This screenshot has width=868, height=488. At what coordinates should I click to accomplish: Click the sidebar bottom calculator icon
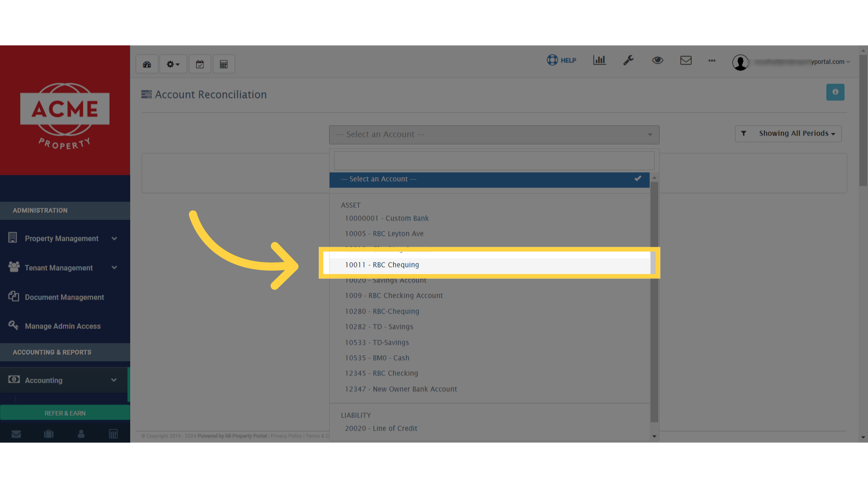pyautogui.click(x=113, y=434)
